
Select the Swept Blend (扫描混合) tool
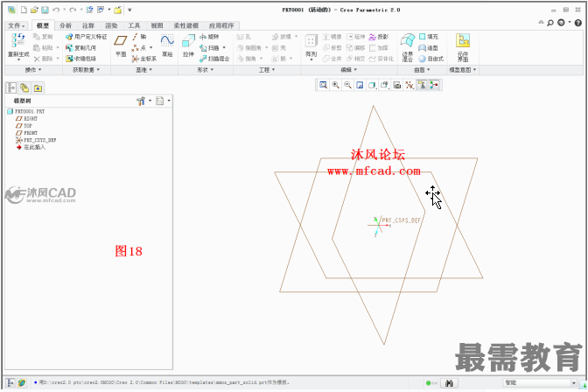coord(214,59)
